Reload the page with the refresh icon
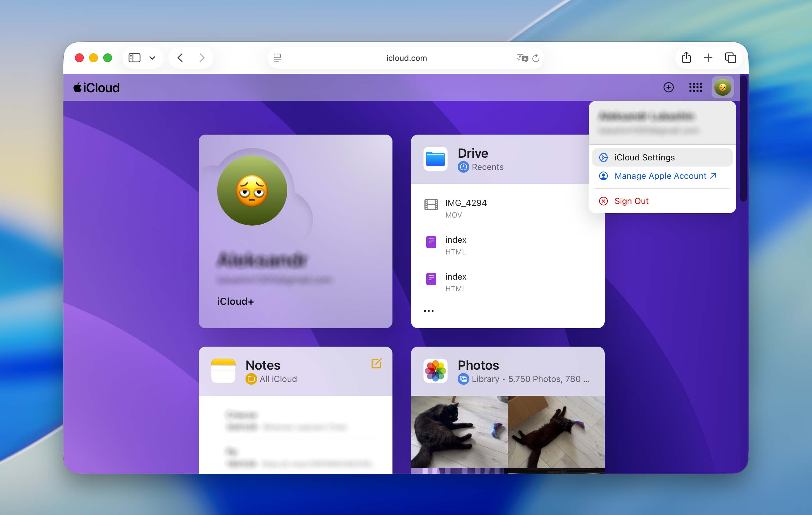Screen dimensions: 812x515 [x=535, y=58]
